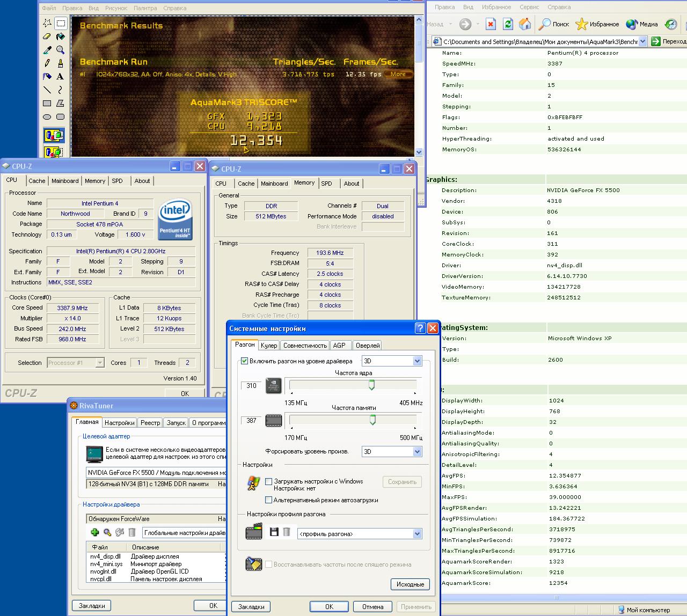Image resolution: width=687 pixels, height=616 pixels.
Task: Open the Палитра menu in Paint
Action: coord(145,8)
